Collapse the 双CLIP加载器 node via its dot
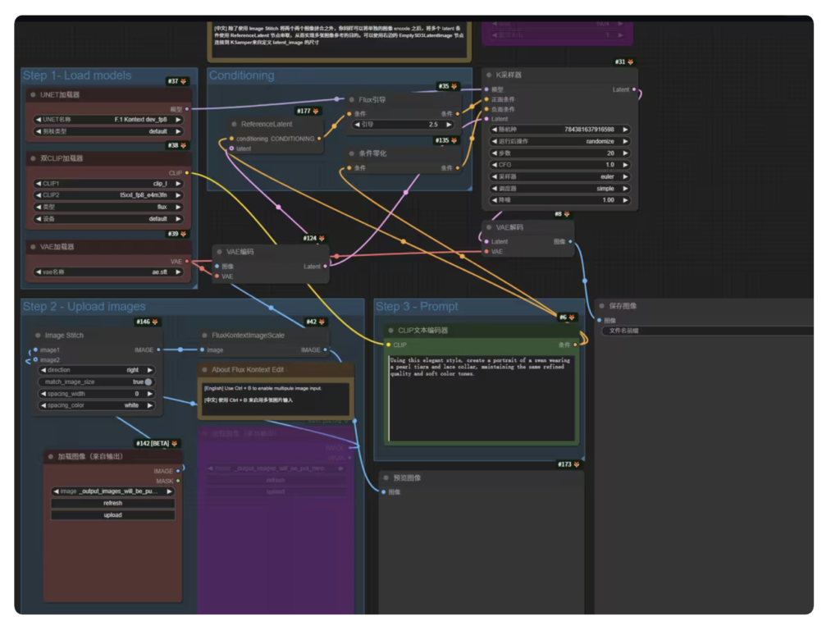Viewport: 840px width, 635px height. coord(33,158)
